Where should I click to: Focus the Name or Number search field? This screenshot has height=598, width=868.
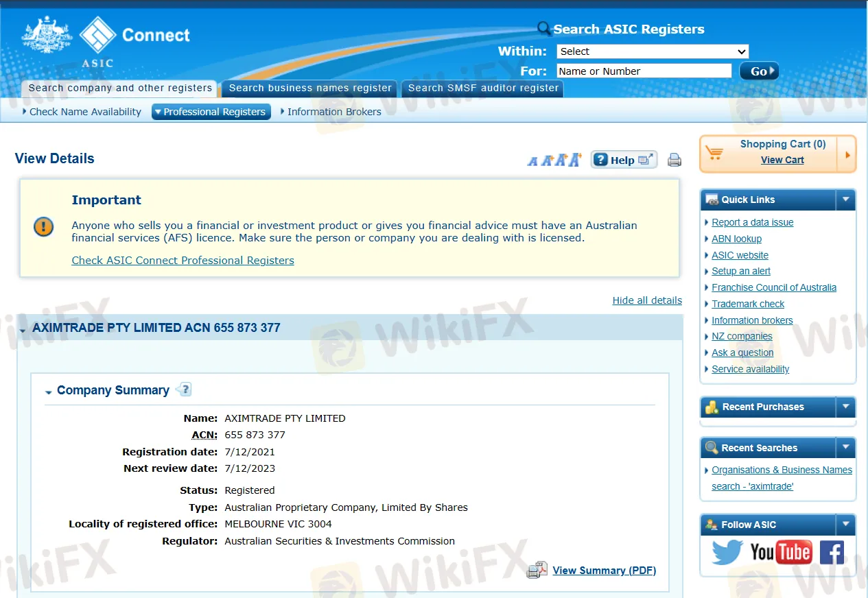(x=644, y=71)
